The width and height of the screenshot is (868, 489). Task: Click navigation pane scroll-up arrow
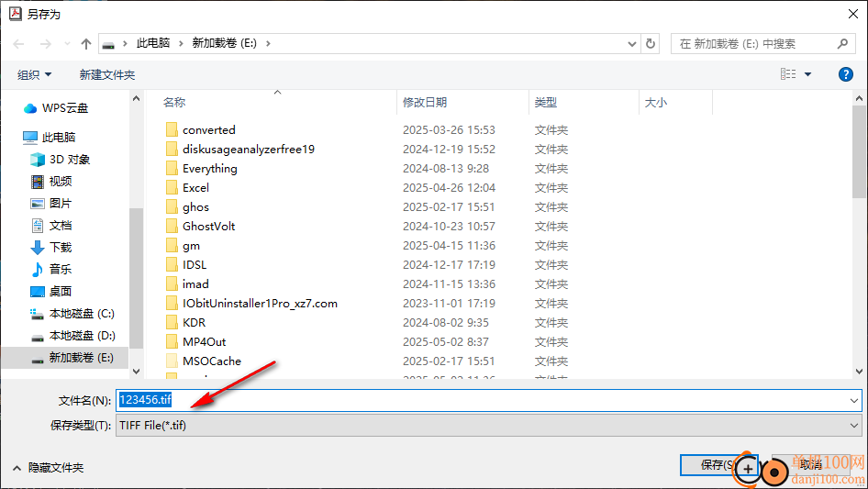tap(137, 98)
